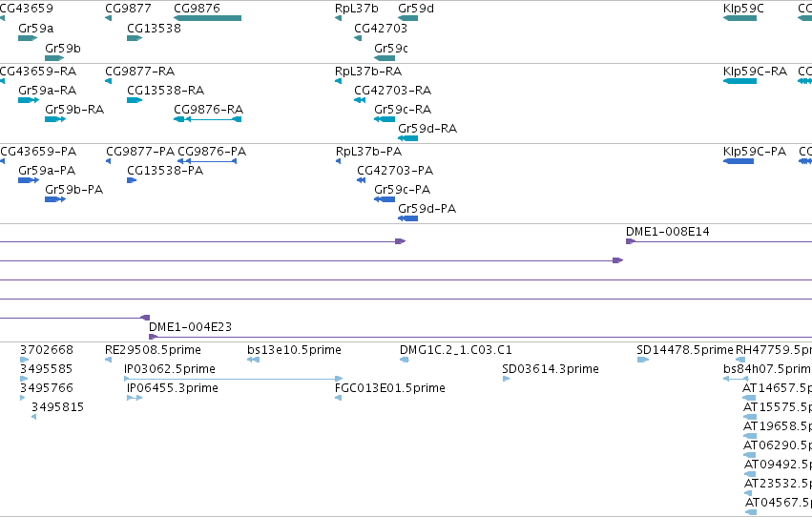Click the FGC013E01.5prime label
Image resolution: width=812 pixels, height=517 pixels.
[x=390, y=388]
